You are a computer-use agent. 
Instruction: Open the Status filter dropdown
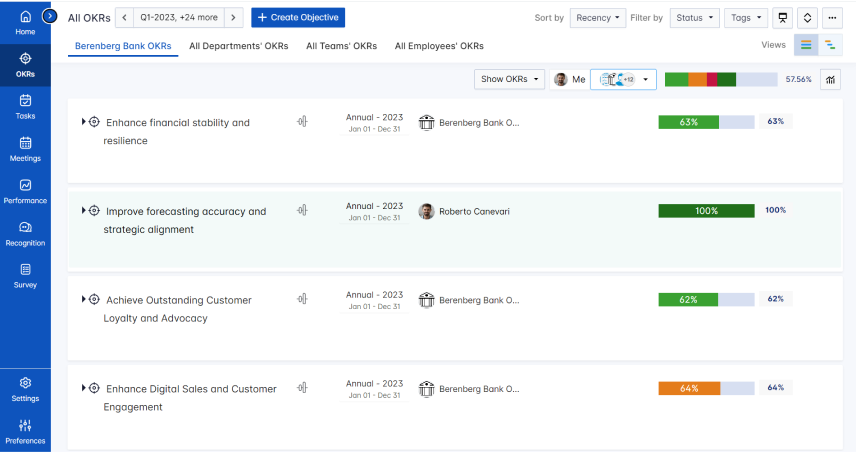tap(694, 17)
